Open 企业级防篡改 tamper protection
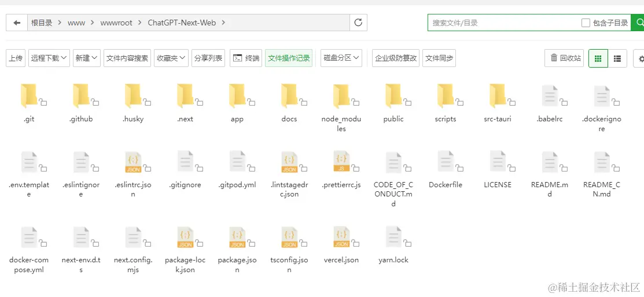644x297 pixels. (x=396, y=58)
